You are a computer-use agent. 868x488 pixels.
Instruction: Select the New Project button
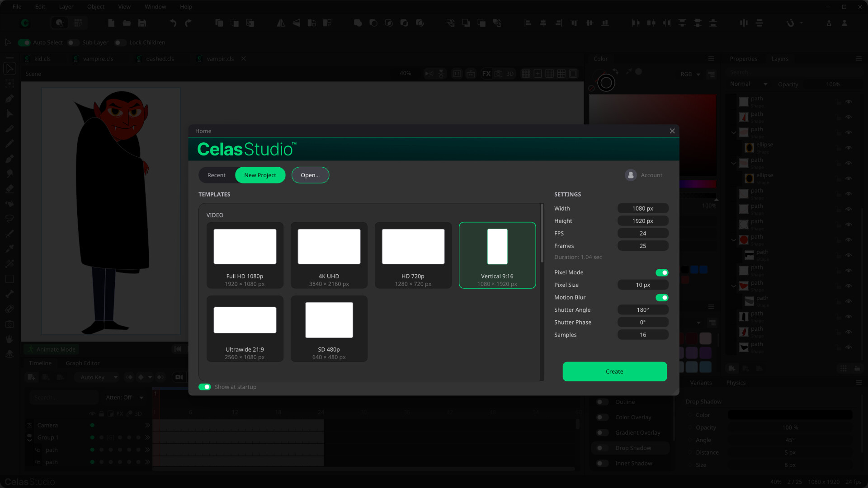point(260,175)
